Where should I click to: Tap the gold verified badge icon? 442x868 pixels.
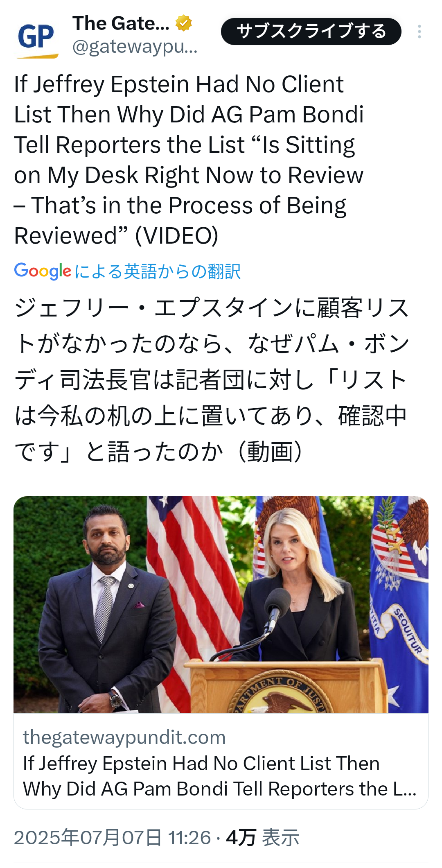[x=184, y=23]
